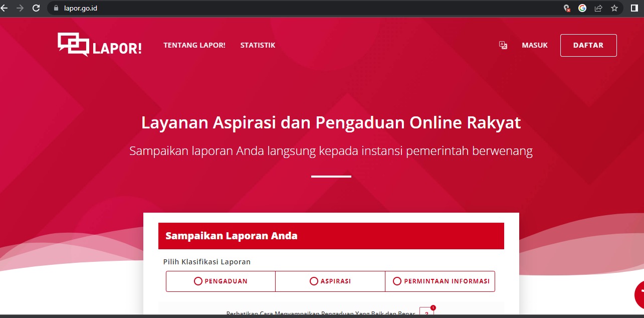Open the browser side panel icon
This screenshot has width=644, height=318.
point(634,8)
